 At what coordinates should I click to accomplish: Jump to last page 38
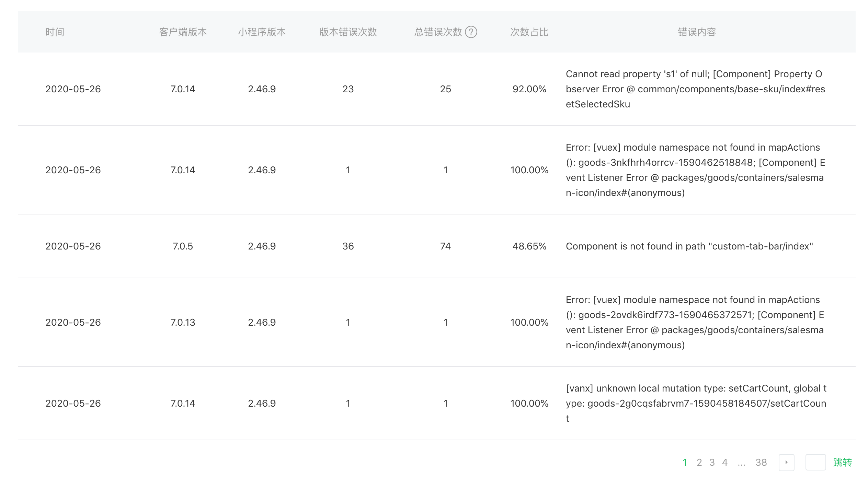(761, 462)
